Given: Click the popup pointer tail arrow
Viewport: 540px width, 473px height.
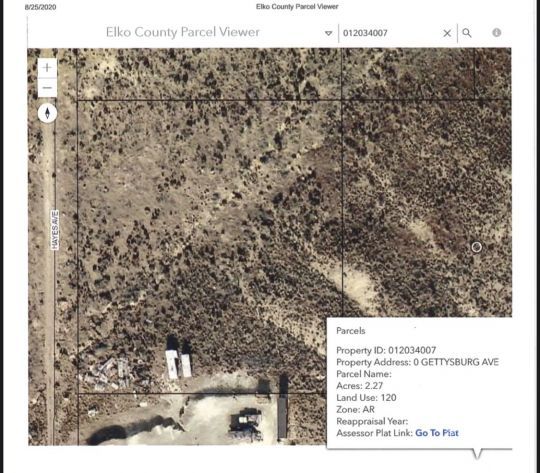Looking at the screenshot, I should (x=477, y=454).
